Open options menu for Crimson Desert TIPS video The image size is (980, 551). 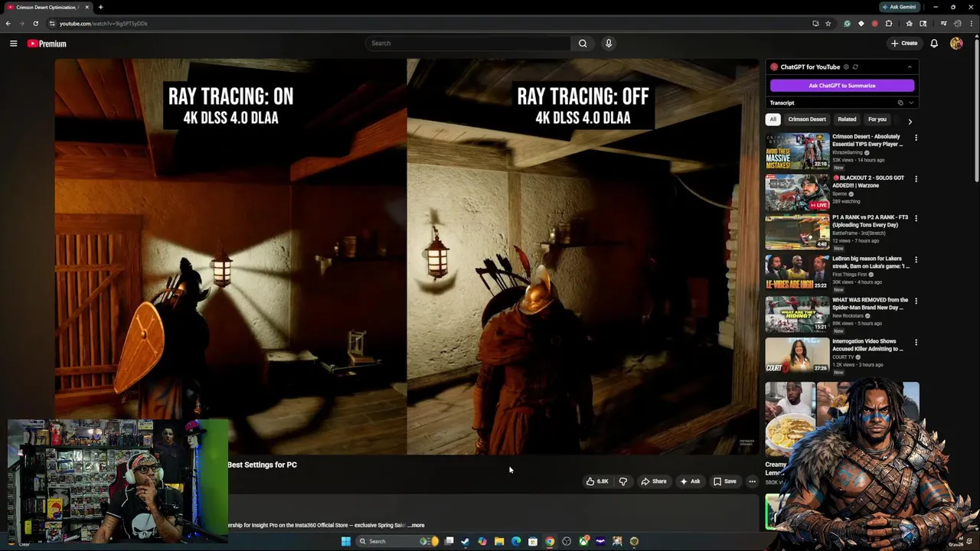916,138
